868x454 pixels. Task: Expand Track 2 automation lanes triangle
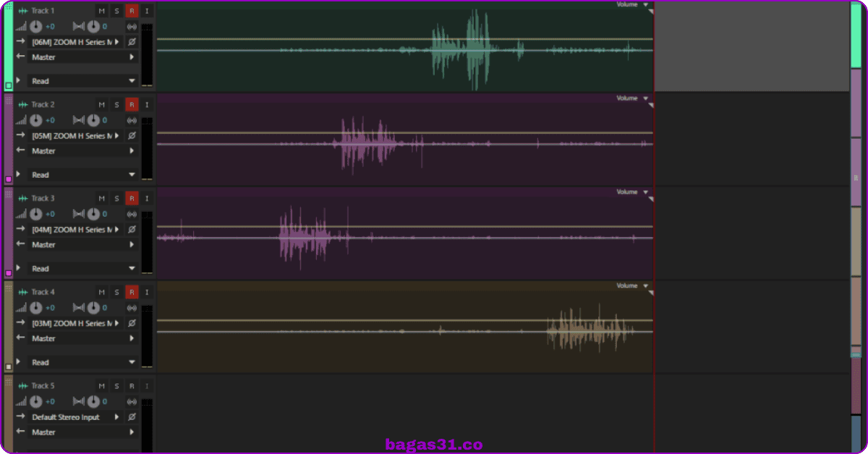coord(18,174)
